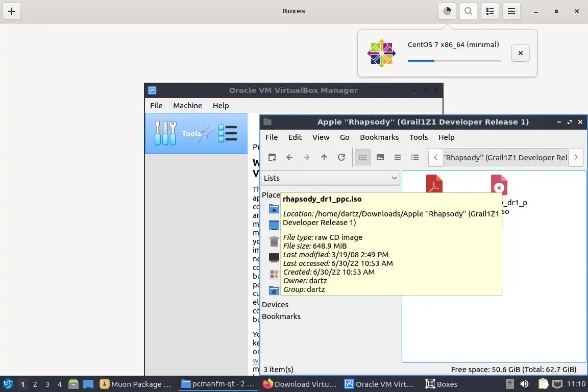Switch to Muon Package Manager taskbar entry
The image size is (588, 392).
[136, 384]
